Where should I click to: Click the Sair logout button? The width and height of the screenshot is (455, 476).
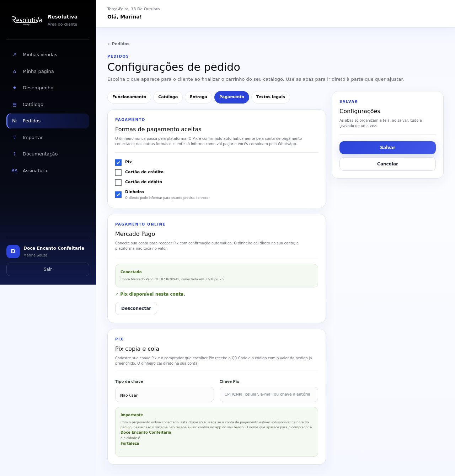(x=48, y=269)
